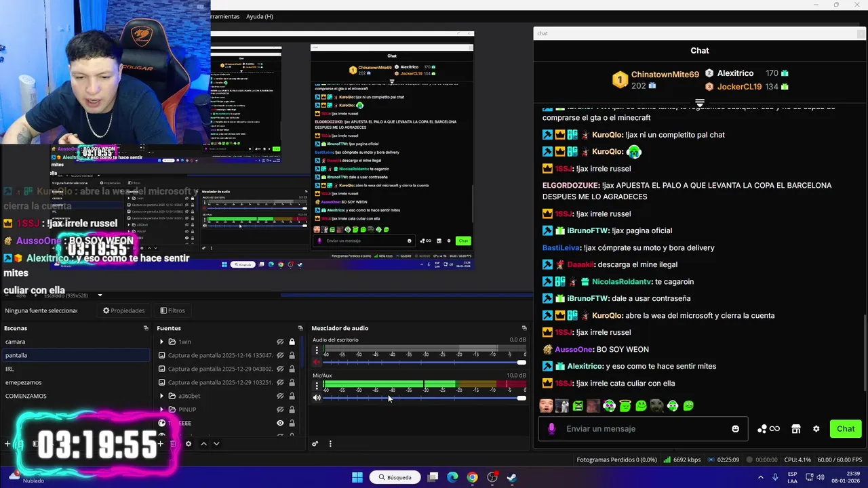Select the emepezamos scene
This screenshot has width=868, height=488.
click(x=75, y=382)
